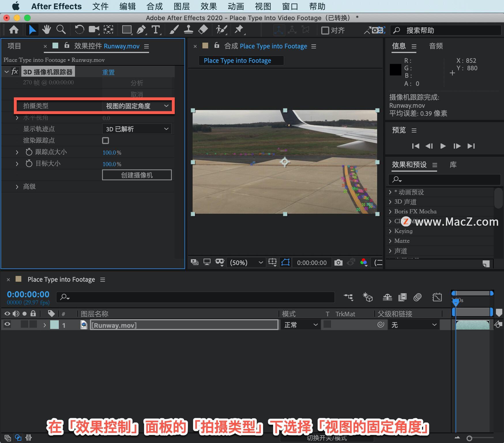
Task: Expand the Keying effects category
Action: [390, 231]
